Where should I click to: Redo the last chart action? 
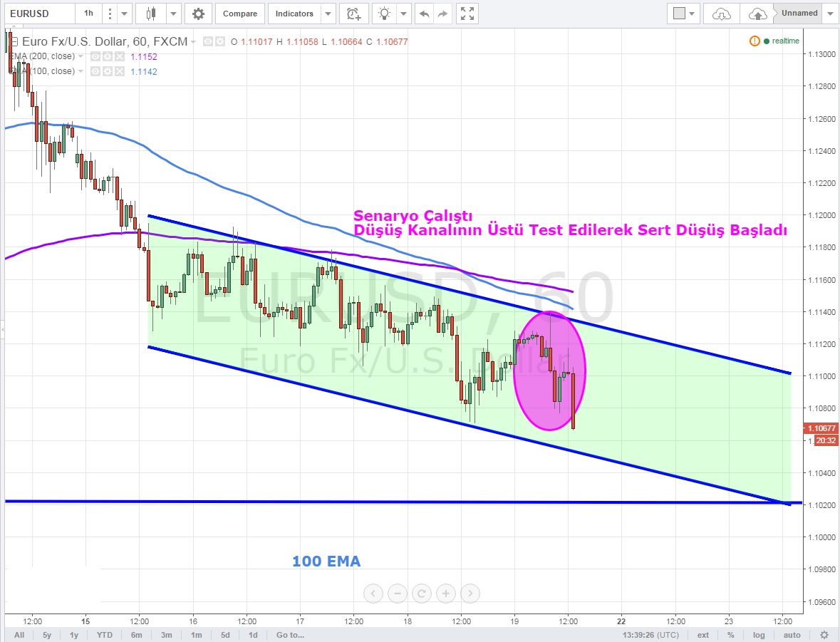442,14
